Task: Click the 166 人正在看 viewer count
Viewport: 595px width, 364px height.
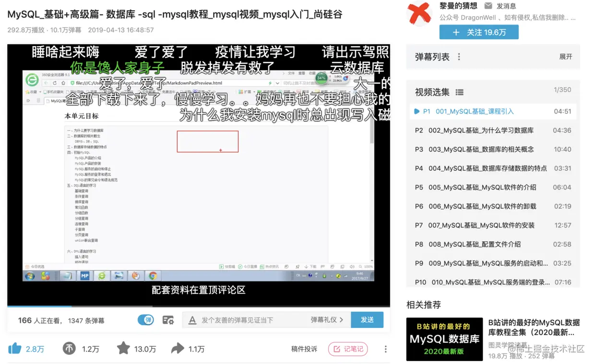Action: (x=40, y=320)
